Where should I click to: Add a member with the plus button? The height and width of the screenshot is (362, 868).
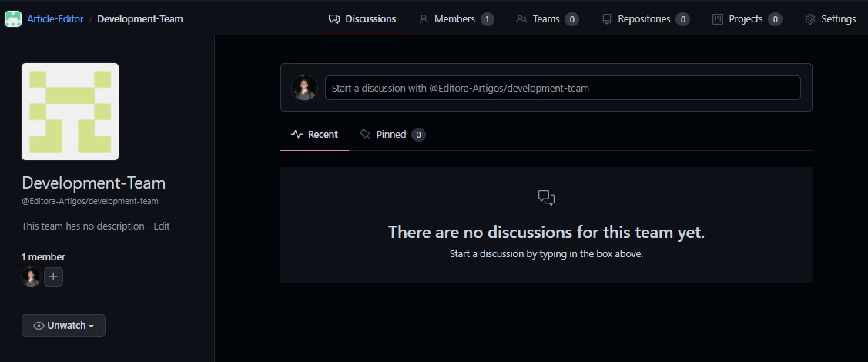click(53, 277)
